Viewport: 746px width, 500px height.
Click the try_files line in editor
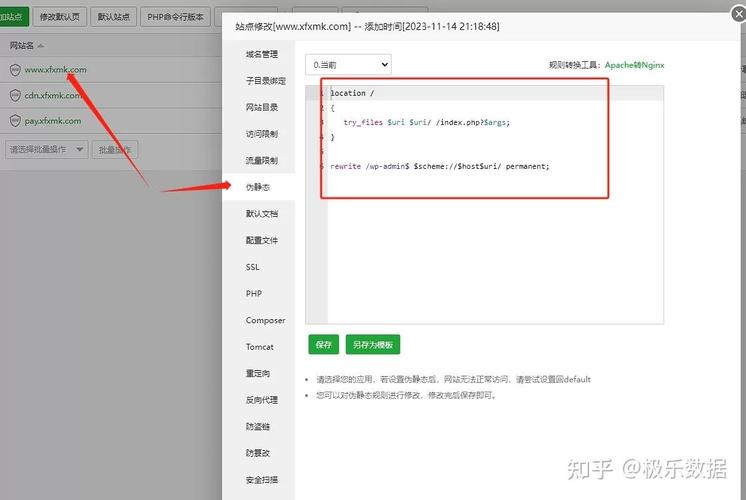pyautogui.click(x=426, y=123)
